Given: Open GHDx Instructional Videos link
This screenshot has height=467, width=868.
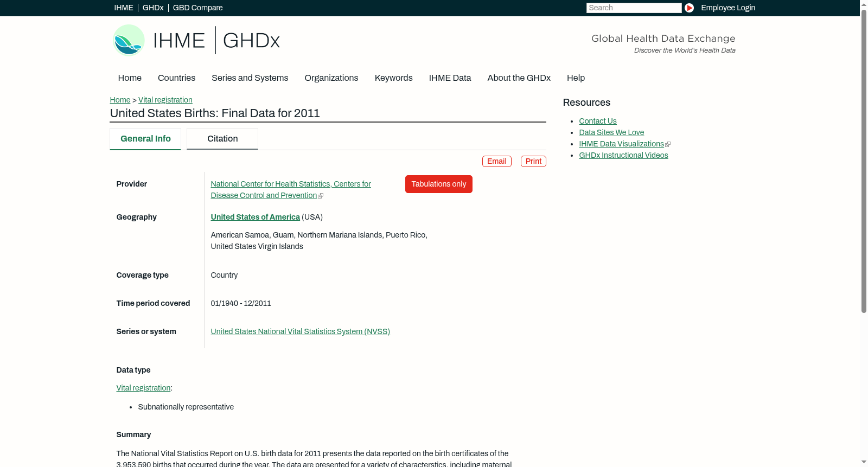Looking at the screenshot, I should tap(623, 155).
